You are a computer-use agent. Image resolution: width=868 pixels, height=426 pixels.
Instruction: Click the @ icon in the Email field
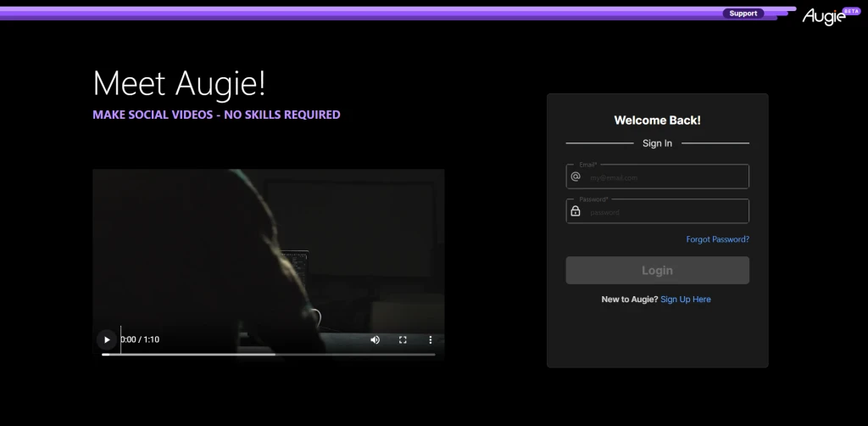[x=576, y=177]
